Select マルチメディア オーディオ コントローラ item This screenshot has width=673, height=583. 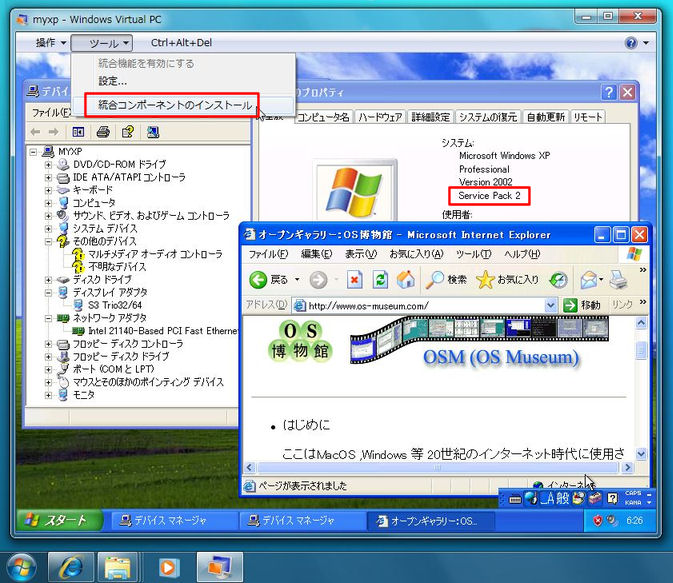click(155, 254)
